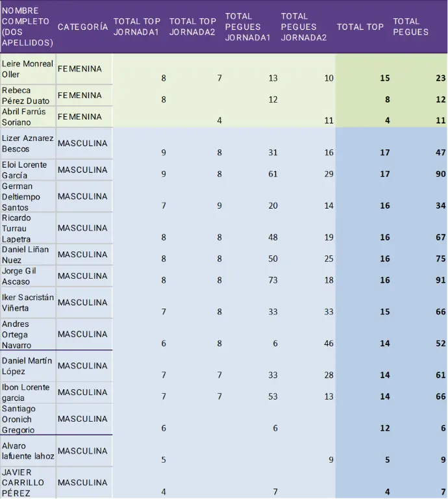Click Alvaro lafuente lahoz's pegues jornada2 value 9
The width and height of the screenshot is (448, 499).
[x=330, y=460]
